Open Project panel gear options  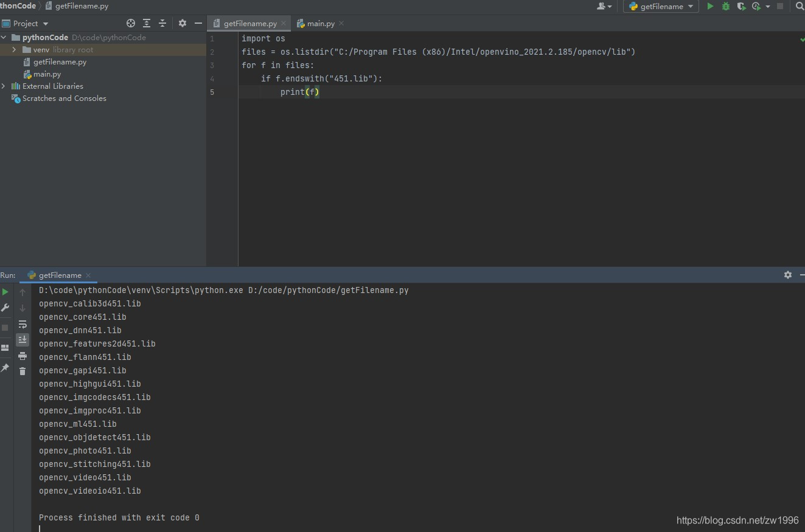183,23
